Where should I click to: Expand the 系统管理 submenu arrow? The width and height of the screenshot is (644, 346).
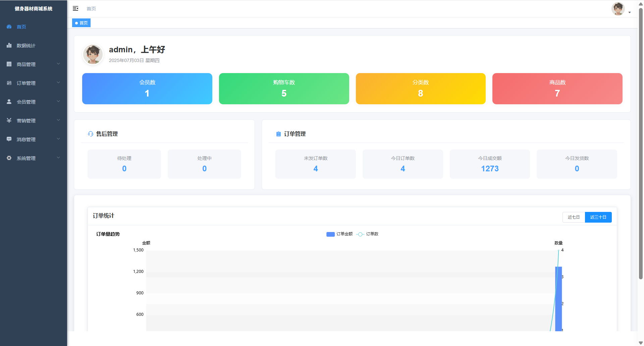click(58, 158)
